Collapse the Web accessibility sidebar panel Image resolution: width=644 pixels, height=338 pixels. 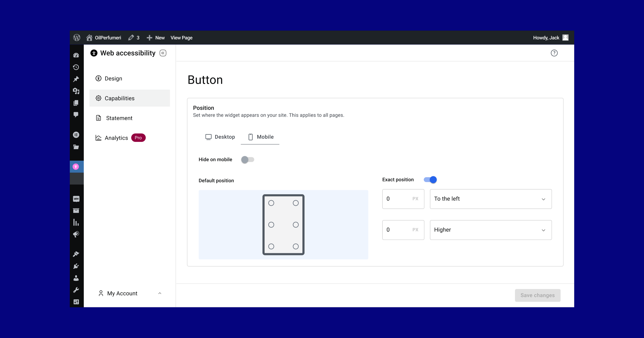[163, 53]
